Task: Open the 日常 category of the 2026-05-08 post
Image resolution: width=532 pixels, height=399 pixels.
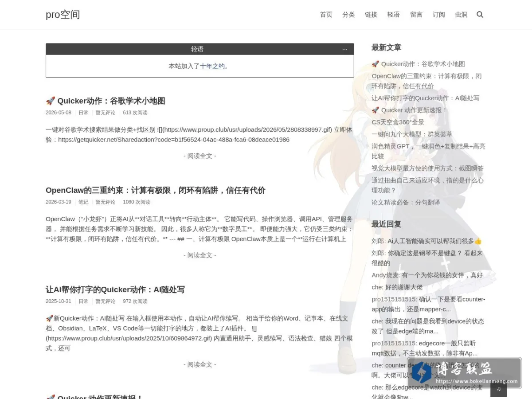Action: tap(83, 113)
